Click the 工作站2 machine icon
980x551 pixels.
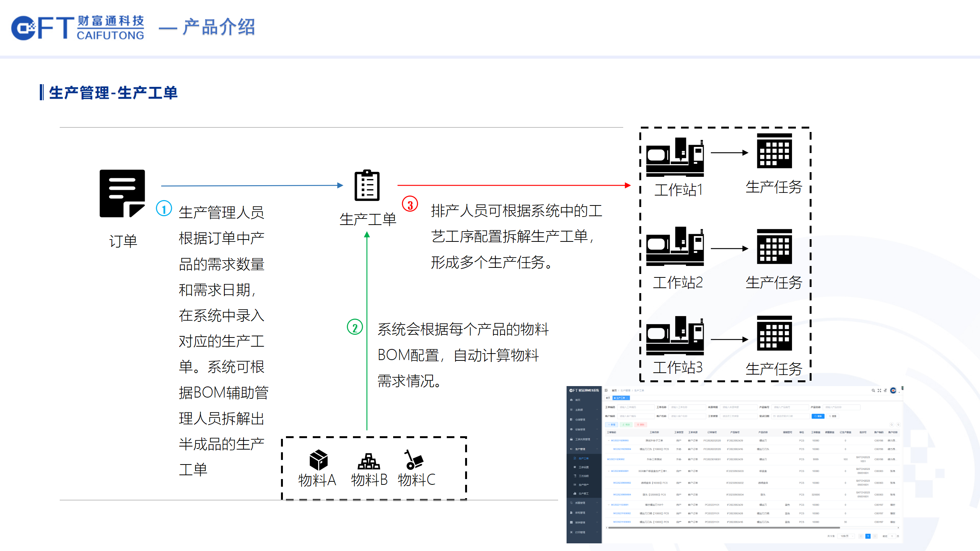pos(675,246)
